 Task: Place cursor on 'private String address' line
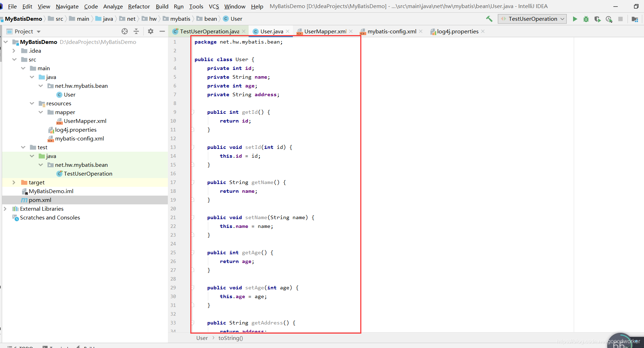pyautogui.click(x=243, y=94)
